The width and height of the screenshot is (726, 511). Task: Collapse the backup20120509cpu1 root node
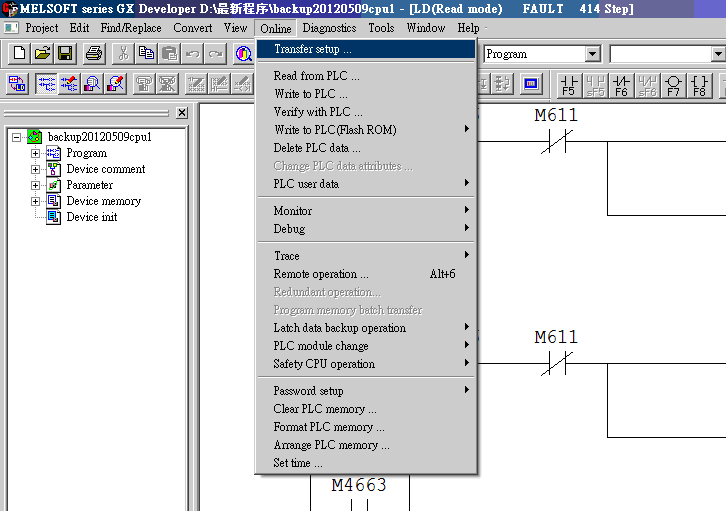16,137
